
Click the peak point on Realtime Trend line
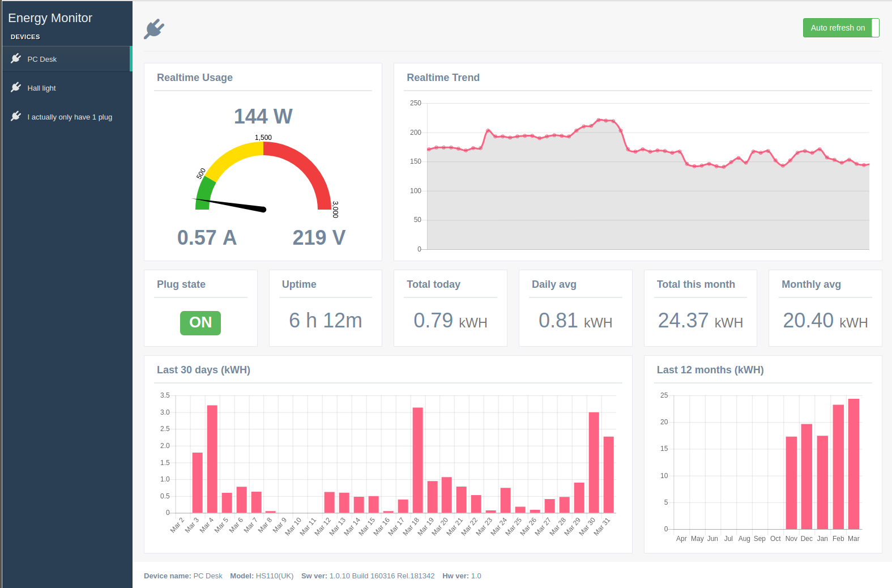click(599, 120)
